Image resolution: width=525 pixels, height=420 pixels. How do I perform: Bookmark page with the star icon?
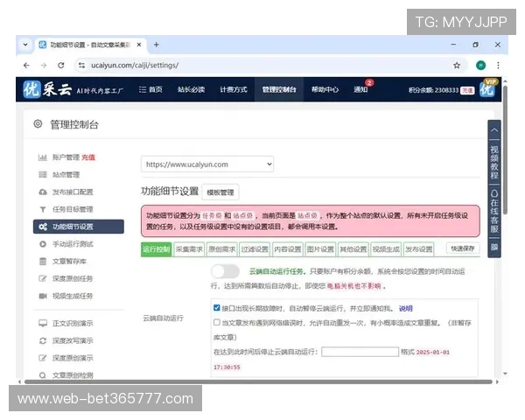click(457, 66)
